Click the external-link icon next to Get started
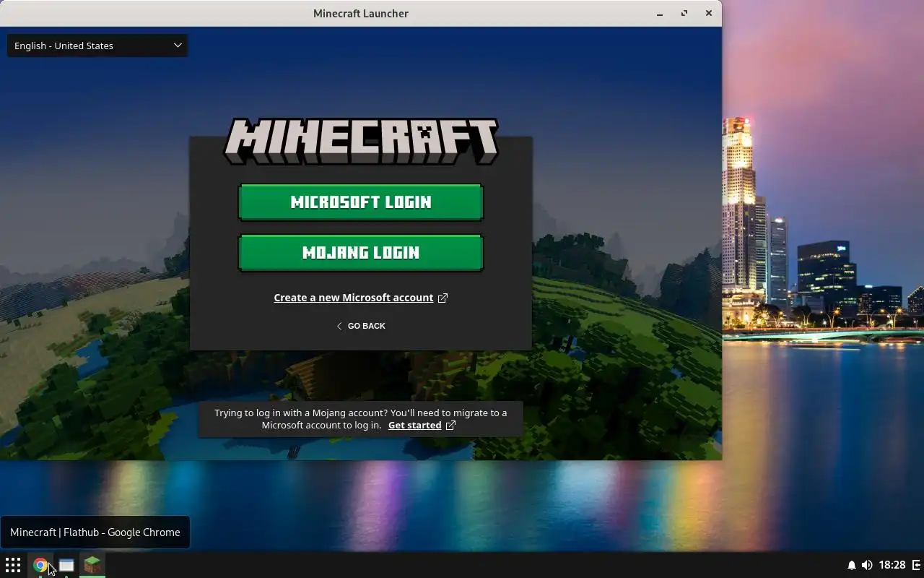 click(450, 425)
